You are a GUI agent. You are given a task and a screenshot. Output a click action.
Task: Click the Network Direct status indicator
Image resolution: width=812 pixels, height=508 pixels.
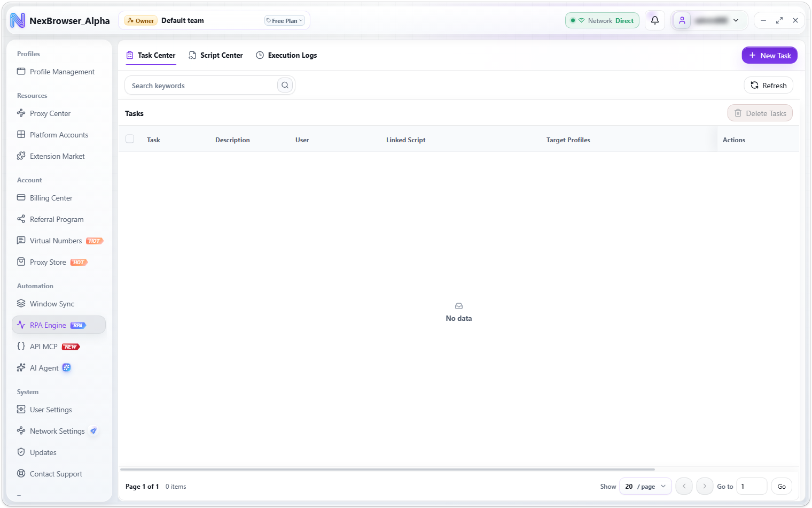click(602, 20)
